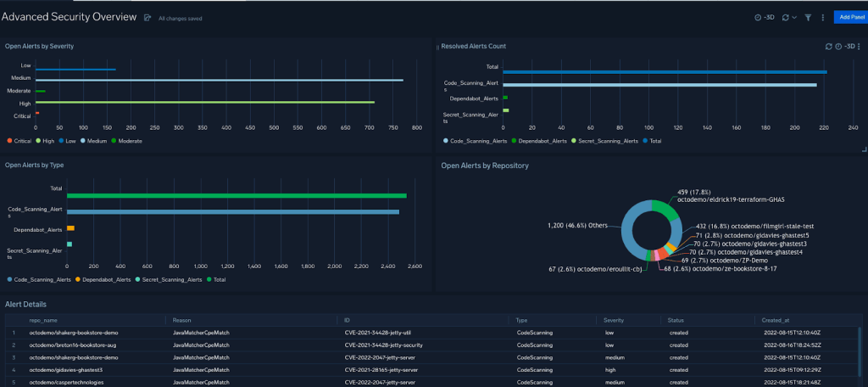Click CVE-2021-34428-jetty-security ID cell
This screenshot has width=868, height=387.
[x=382, y=345]
